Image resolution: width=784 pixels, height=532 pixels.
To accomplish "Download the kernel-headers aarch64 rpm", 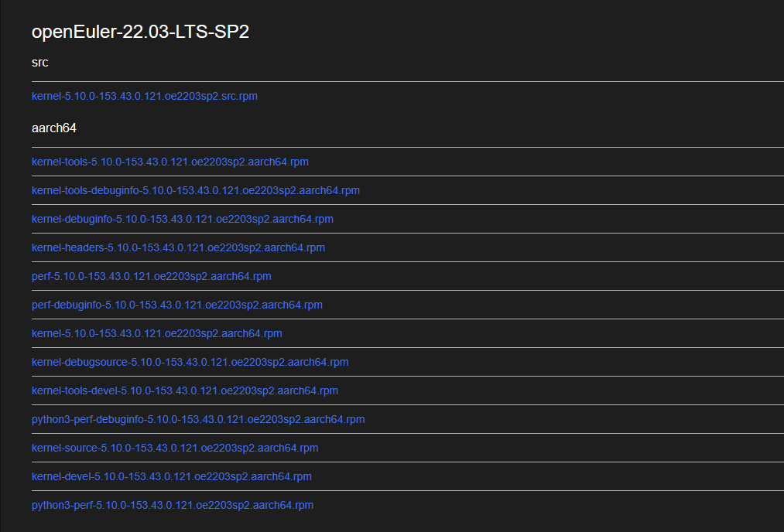I will click(178, 248).
